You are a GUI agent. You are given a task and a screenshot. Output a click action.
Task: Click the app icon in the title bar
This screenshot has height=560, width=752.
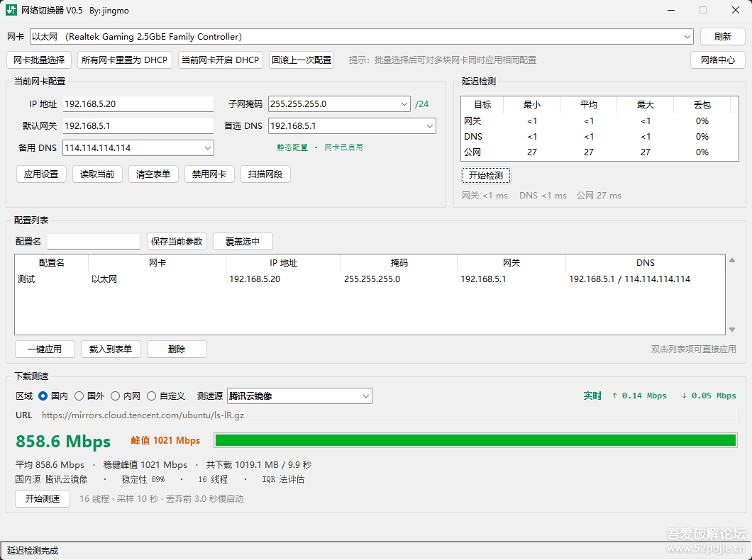[x=11, y=10]
